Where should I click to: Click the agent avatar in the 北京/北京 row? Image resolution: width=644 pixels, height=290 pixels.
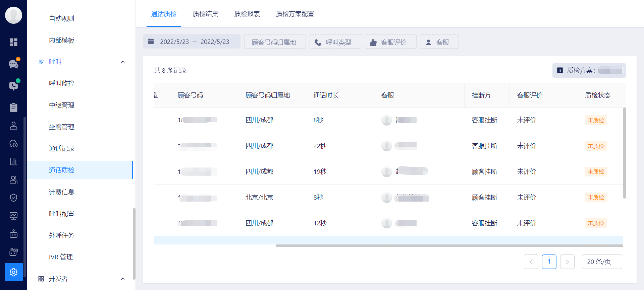tap(387, 198)
